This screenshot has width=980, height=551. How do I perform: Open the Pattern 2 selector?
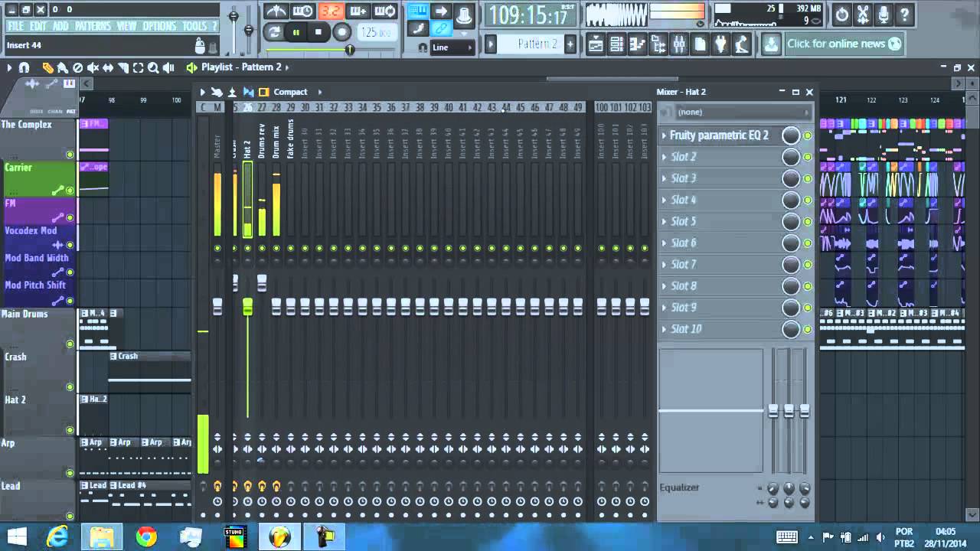tap(531, 44)
